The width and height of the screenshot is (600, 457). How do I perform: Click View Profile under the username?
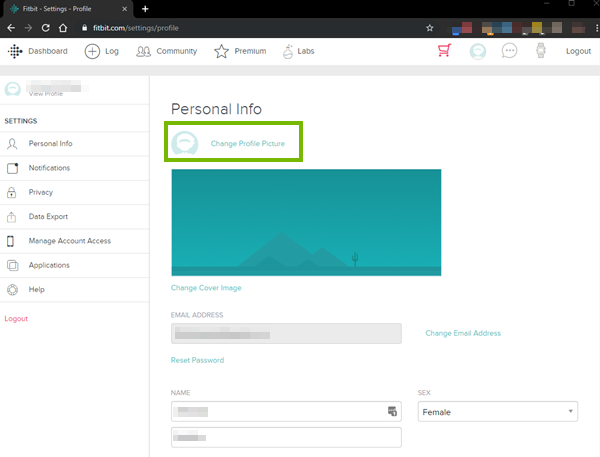click(46, 94)
